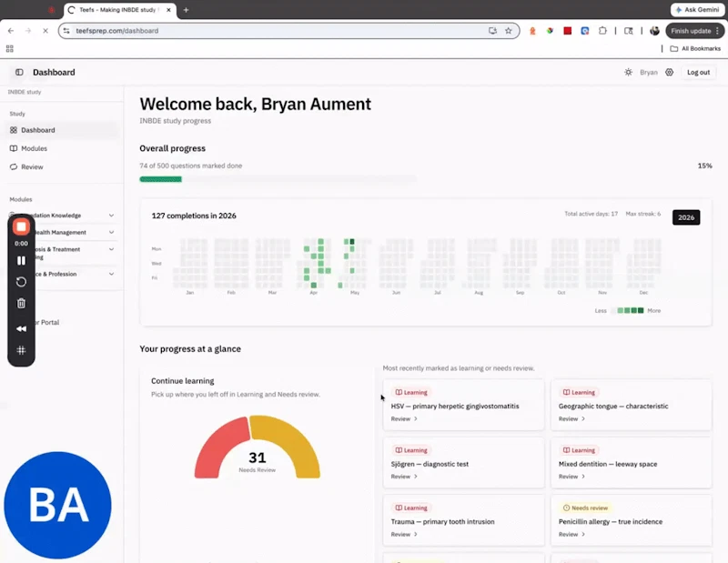Close the Teefs browser tab
Image resolution: width=728 pixels, height=563 pixels.
pos(168,10)
